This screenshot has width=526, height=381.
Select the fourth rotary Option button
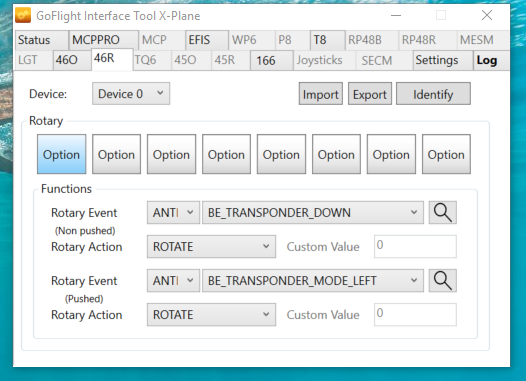[226, 154]
